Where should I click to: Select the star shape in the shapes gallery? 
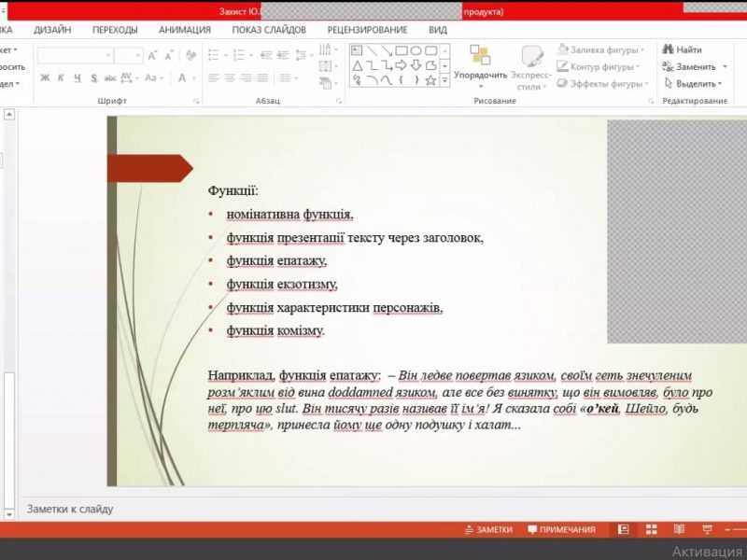coord(430,80)
